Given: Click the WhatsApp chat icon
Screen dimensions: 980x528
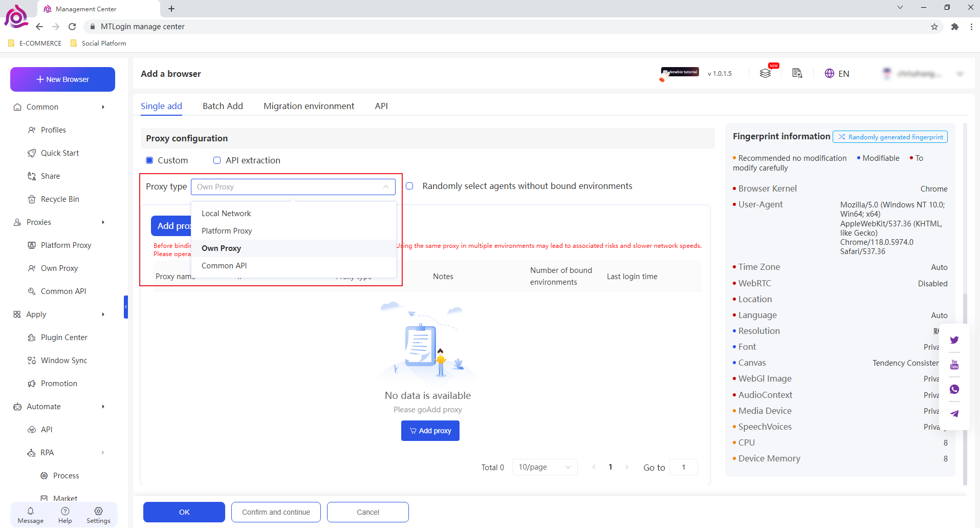Looking at the screenshot, I should click(x=954, y=389).
